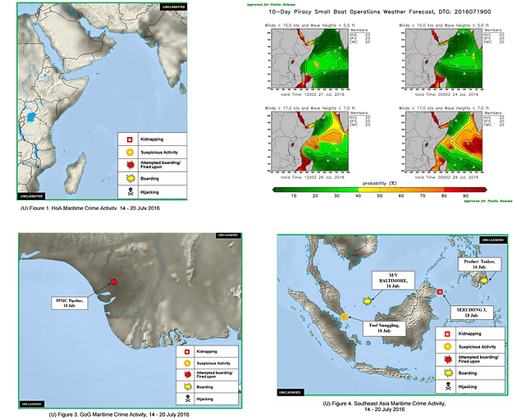The width and height of the screenshot is (517, 420).
Task: Click Approved for Public Release text above forecast
Action: pos(271,5)
